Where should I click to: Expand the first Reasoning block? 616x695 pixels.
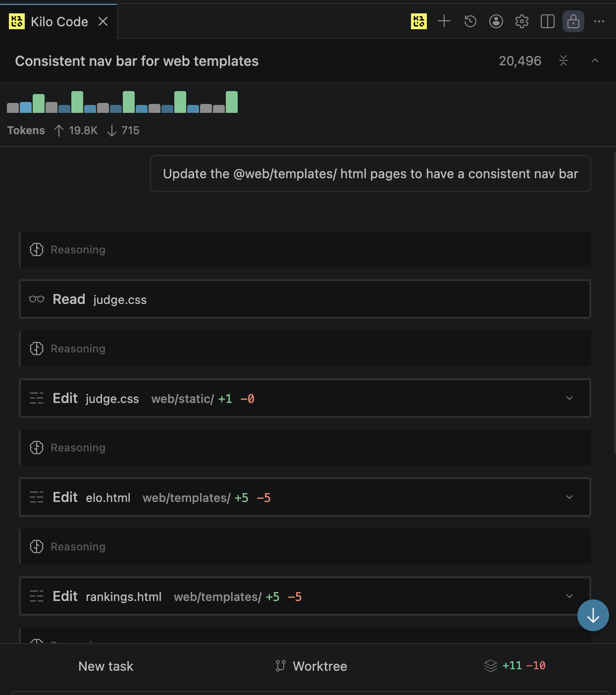pos(305,249)
